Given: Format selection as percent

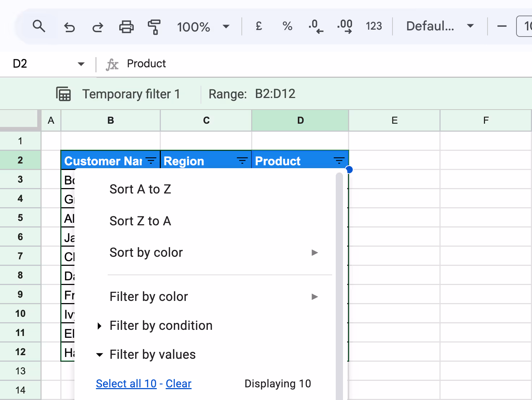Looking at the screenshot, I should pyautogui.click(x=287, y=26).
